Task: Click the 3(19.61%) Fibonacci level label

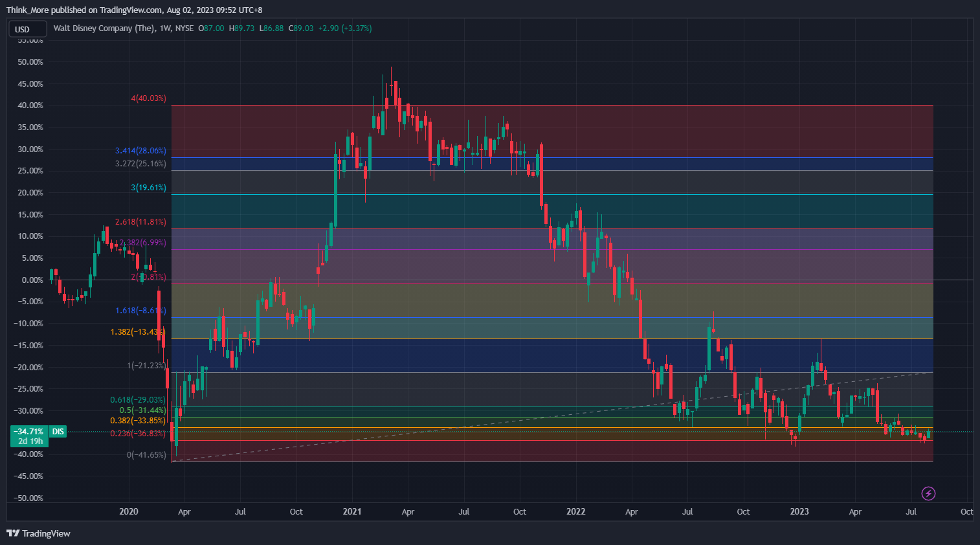Action: tap(149, 188)
